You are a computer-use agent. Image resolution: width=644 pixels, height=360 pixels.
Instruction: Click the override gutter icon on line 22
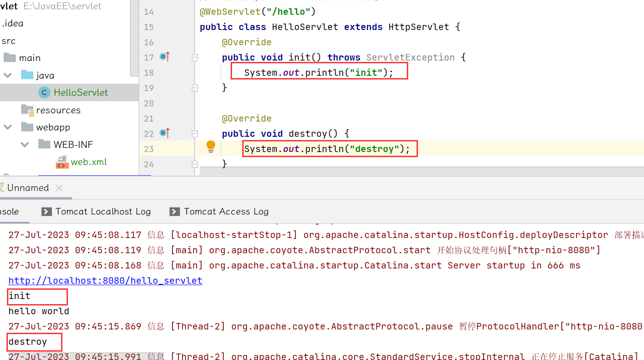click(165, 133)
